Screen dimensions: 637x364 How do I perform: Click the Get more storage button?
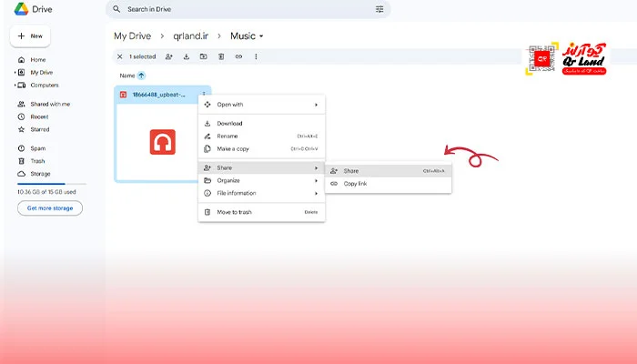click(50, 207)
